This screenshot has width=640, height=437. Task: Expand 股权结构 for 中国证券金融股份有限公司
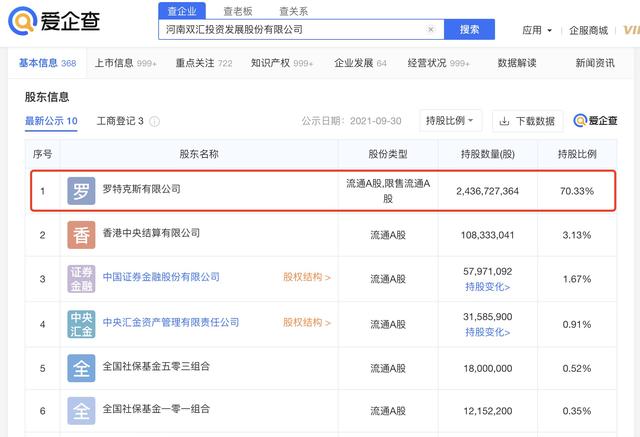306,277
